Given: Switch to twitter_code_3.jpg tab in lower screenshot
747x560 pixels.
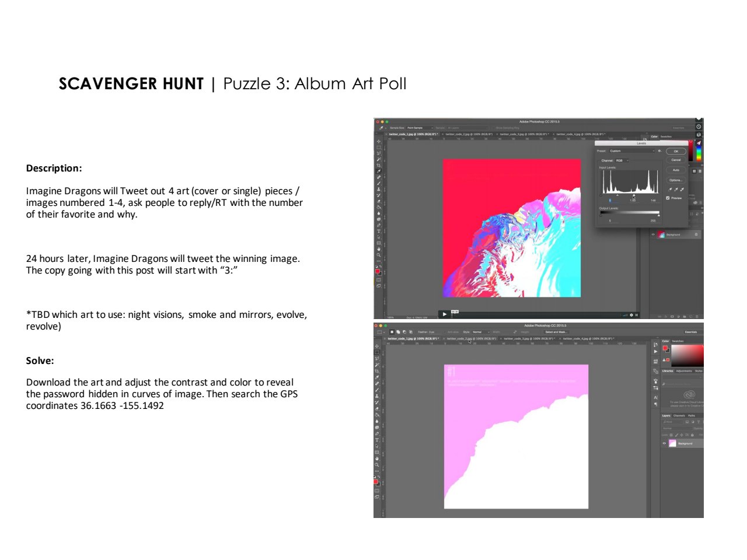Looking at the screenshot, I should tap(529, 338).
